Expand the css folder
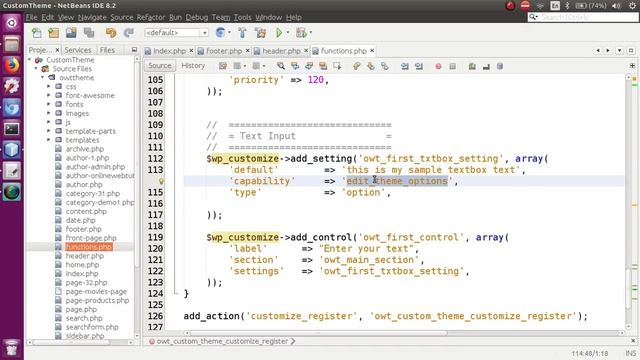 pyautogui.click(x=49, y=87)
